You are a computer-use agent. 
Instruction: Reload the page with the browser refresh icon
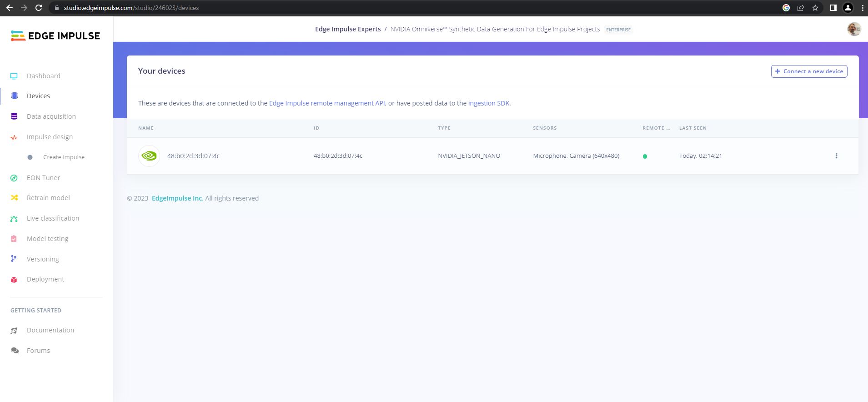(x=39, y=8)
